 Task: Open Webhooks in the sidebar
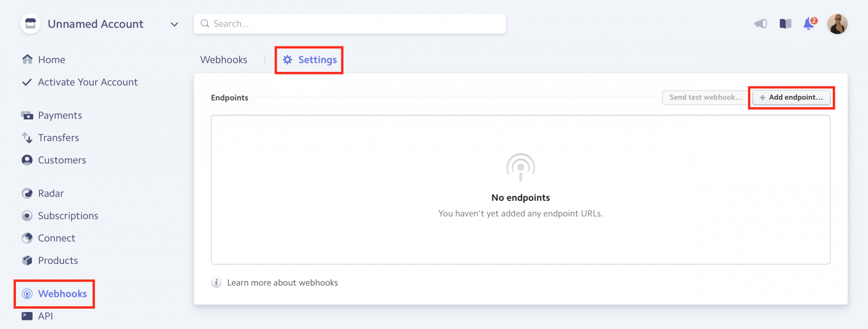pyautogui.click(x=62, y=294)
